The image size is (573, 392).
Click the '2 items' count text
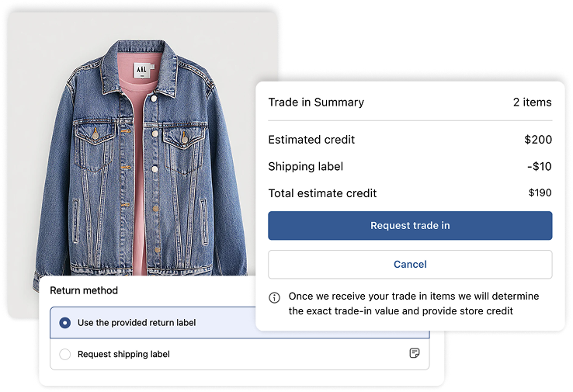532,102
